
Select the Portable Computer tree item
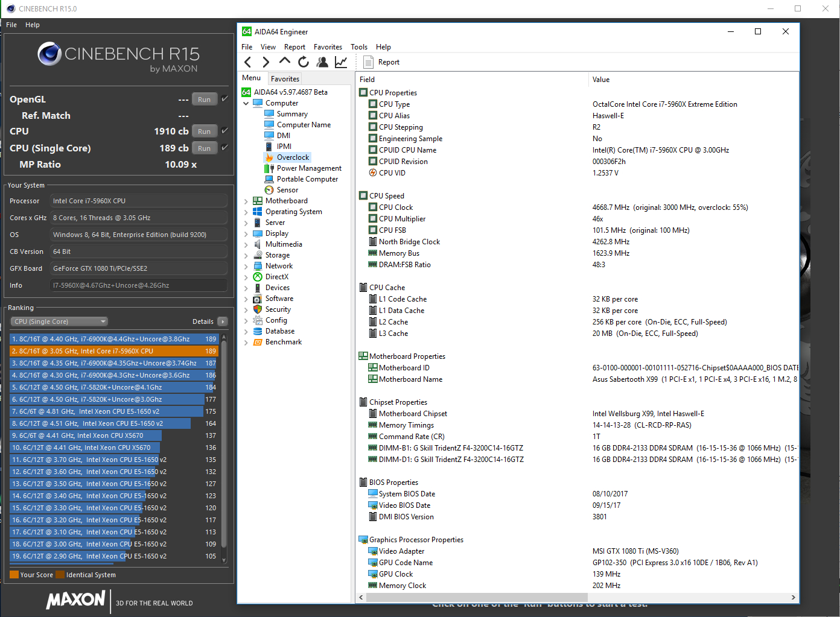[307, 179]
